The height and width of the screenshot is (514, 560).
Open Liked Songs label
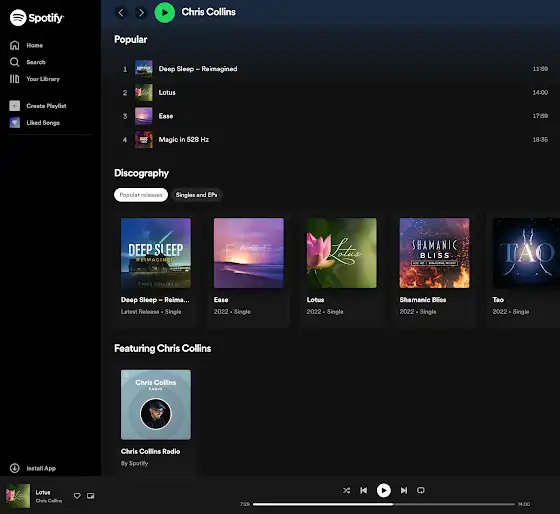click(43, 123)
